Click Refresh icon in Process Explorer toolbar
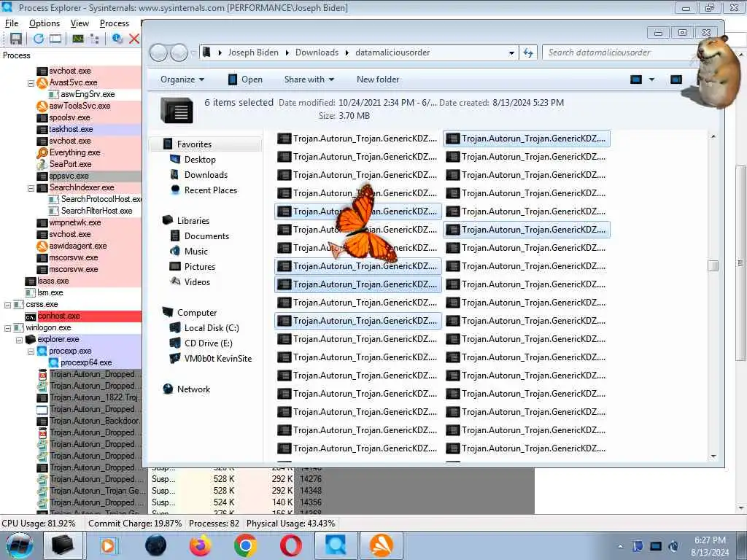The width and height of the screenshot is (747, 560). click(x=39, y=39)
